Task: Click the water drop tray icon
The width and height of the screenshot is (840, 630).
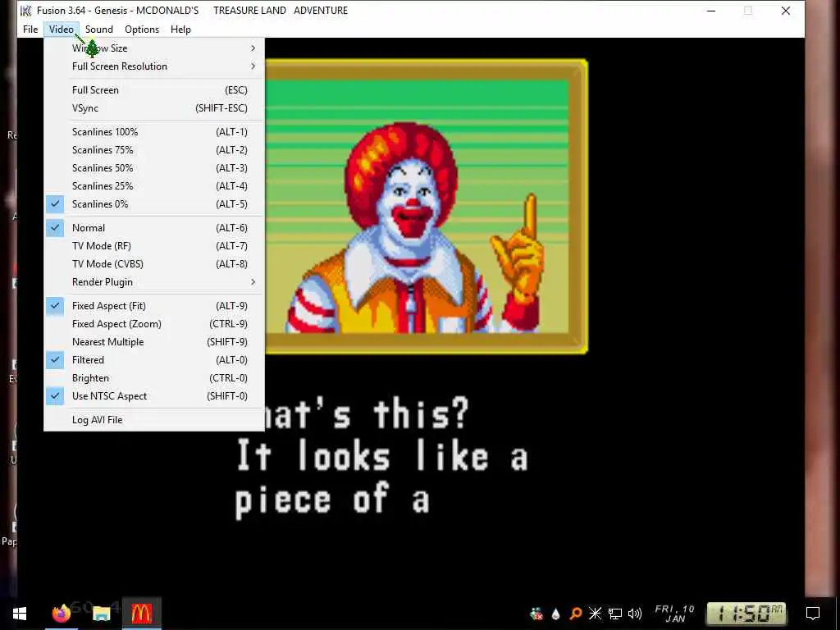Action: point(555,614)
